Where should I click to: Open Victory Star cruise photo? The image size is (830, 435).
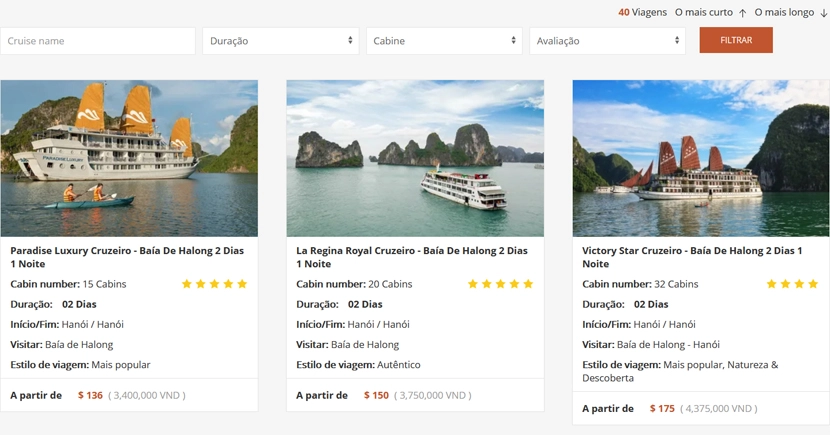point(701,158)
